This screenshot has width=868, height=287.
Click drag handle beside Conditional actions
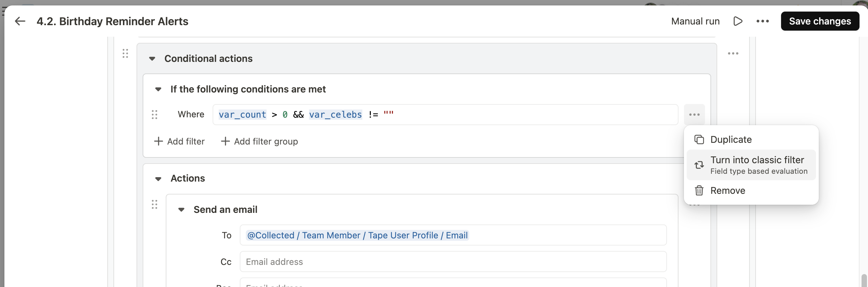[125, 53]
